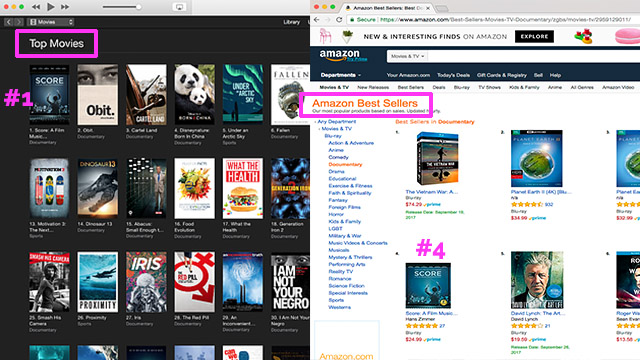Click the browser back arrow in Chrome

tap(317, 20)
